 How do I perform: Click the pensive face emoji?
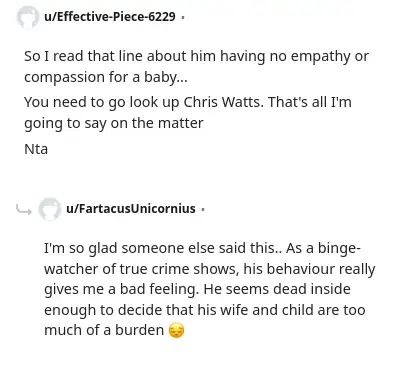coord(176,330)
